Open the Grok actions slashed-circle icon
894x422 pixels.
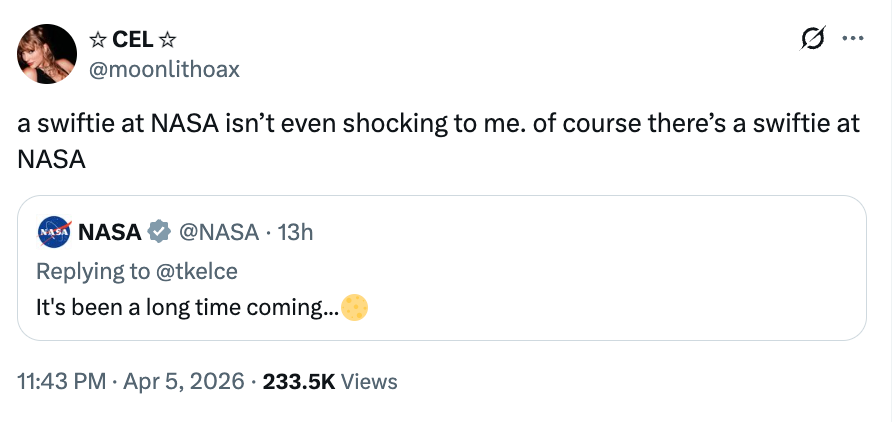[x=814, y=40]
